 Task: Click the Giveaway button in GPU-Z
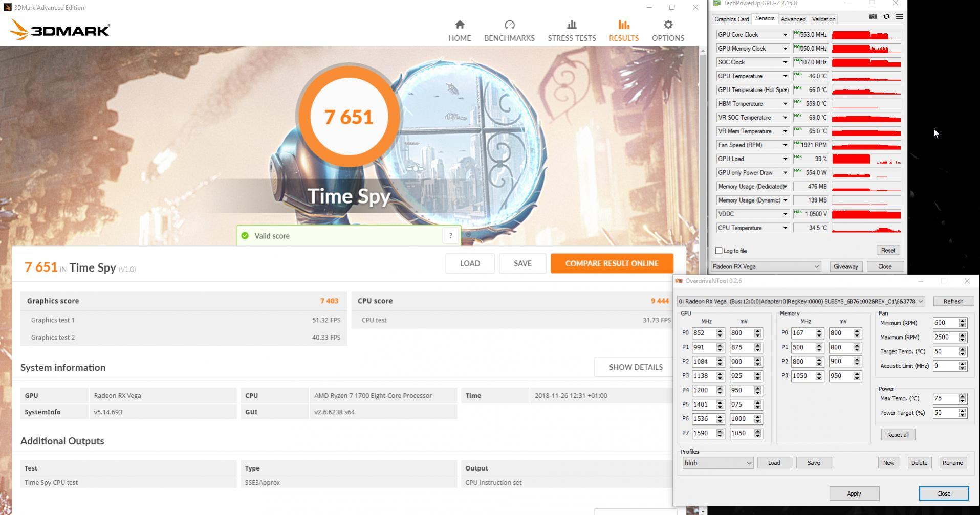[845, 266]
